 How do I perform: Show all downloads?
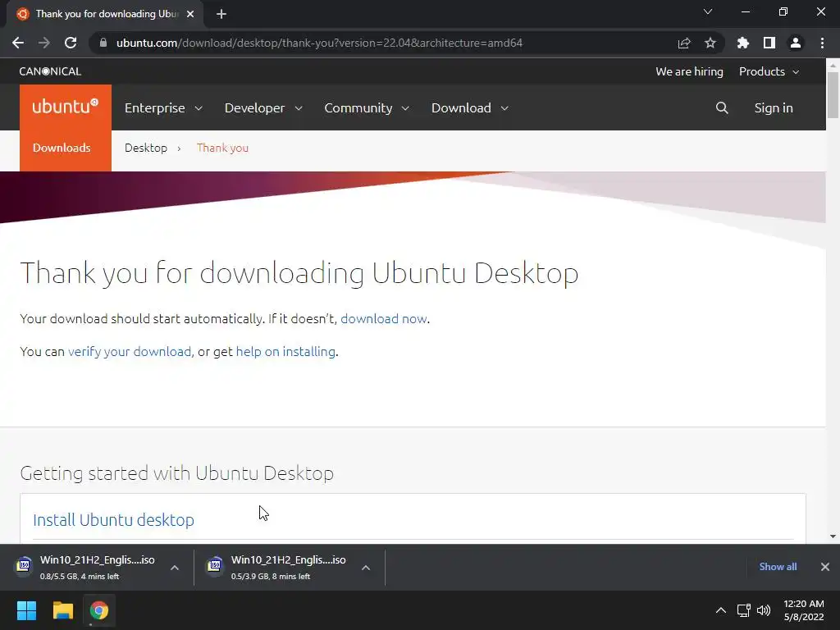(x=778, y=567)
